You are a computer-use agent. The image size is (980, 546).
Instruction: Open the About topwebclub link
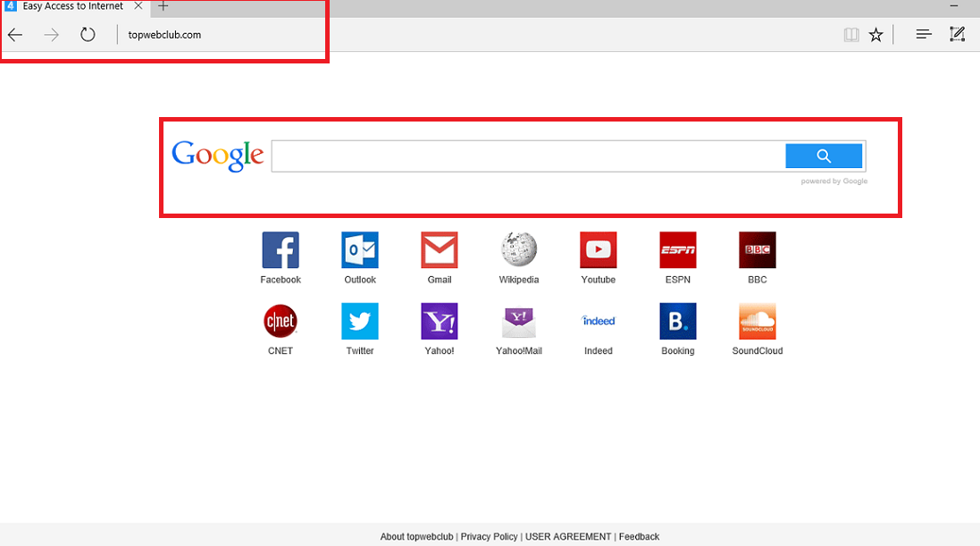point(416,537)
